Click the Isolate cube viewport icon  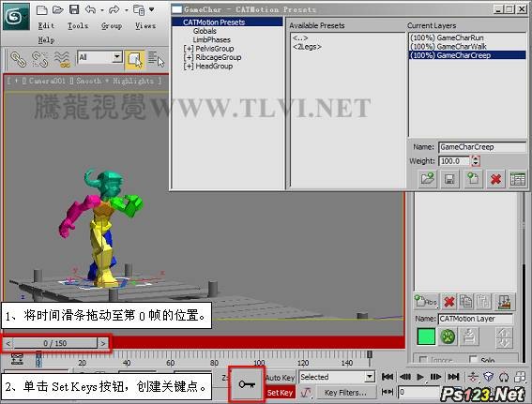click(488, 377)
